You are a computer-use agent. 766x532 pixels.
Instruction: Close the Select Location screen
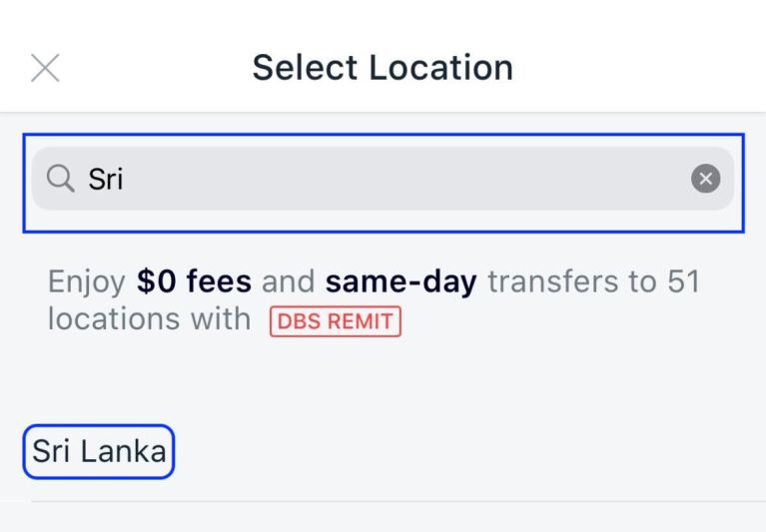pyautogui.click(x=45, y=68)
